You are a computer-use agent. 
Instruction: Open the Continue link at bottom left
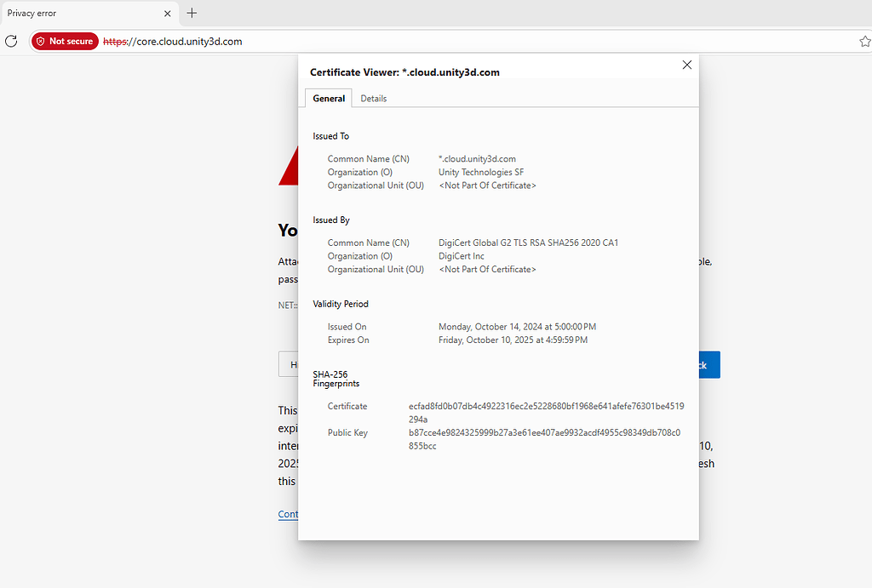pos(289,514)
